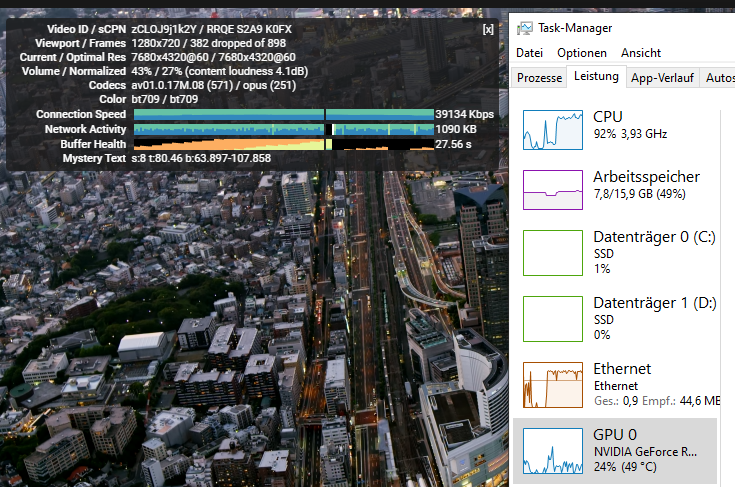Click the Network Activity bar graph

tap(284, 129)
